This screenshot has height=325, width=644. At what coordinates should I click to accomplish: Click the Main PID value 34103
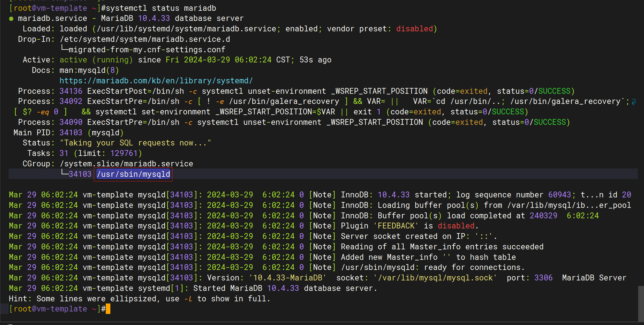point(71,133)
